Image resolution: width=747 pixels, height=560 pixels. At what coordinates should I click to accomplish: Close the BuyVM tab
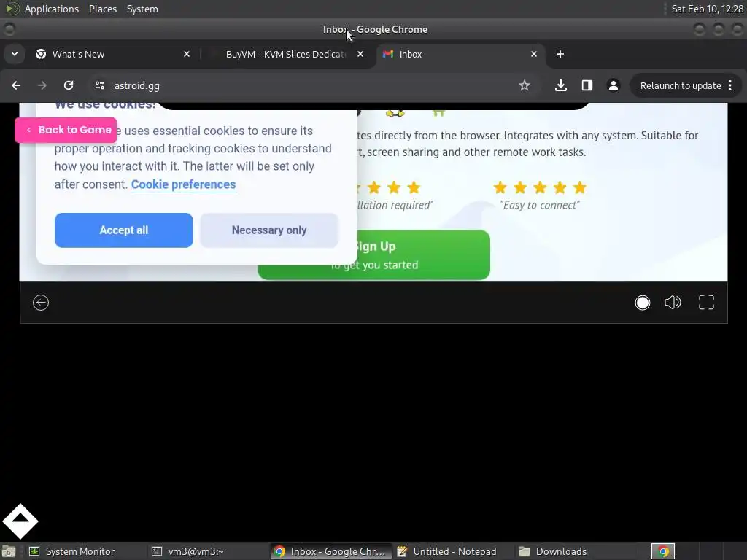point(360,54)
